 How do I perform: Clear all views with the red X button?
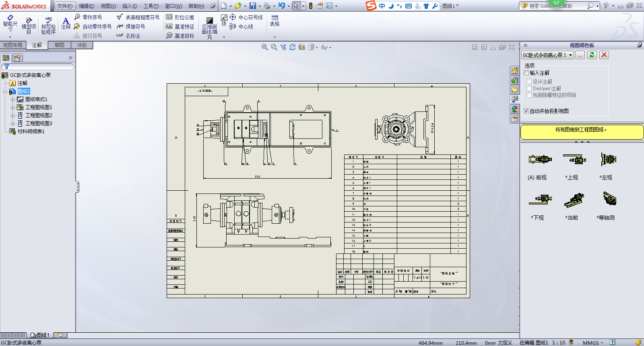604,55
